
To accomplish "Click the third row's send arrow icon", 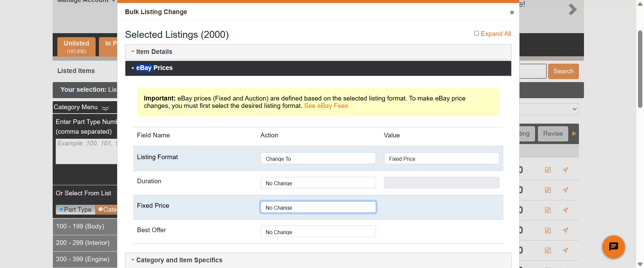I will [566, 210].
